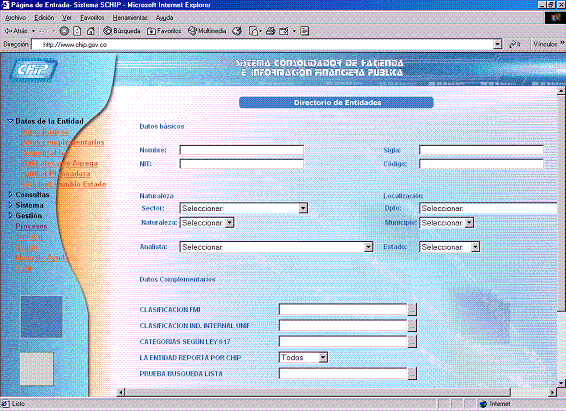Image resolution: width=566 pixels, height=411 pixels.
Task: Expand the Sistema section
Action: [x=10, y=205]
